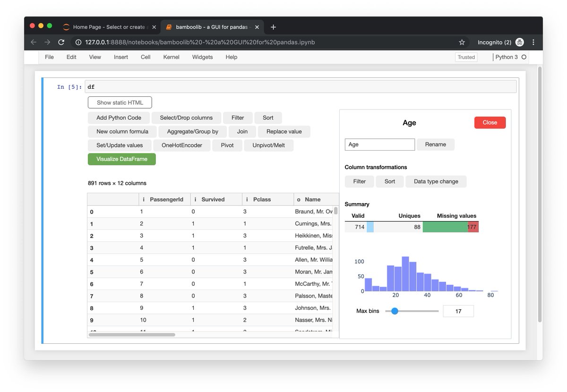Click the horizontal scrollbar below the table

132,334
